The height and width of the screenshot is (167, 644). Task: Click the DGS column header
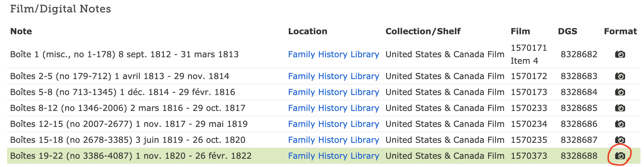(567, 32)
